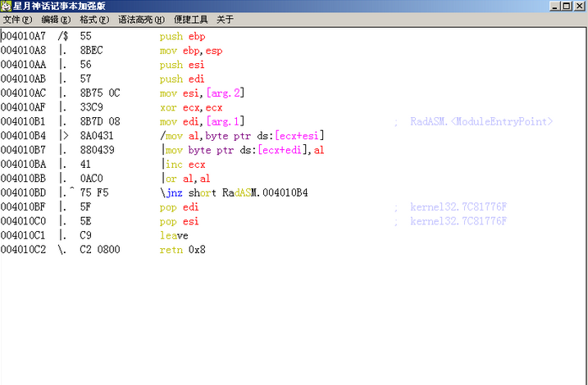The width and height of the screenshot is (588, 385).
Task: Click the 'push edi' instruction
Action: pos(182,79)
